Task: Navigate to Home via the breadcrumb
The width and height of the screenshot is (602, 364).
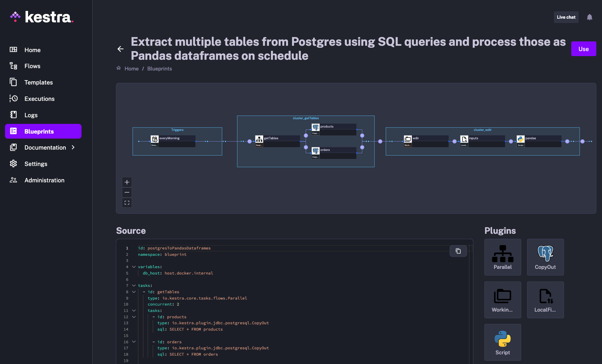Action: [131, 68]
